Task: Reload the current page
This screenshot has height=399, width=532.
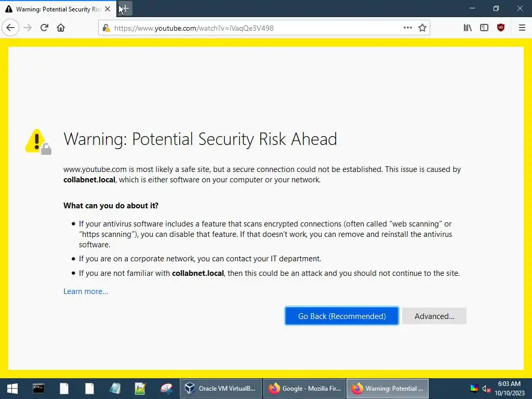Action: tap(44, 28)
